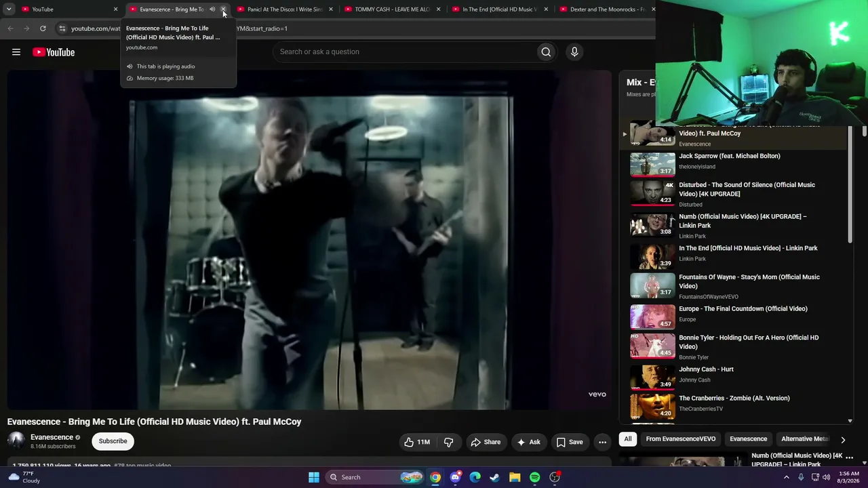
Task: Open the system tray microphone icon
Action: pyautogui.click(x=801, y=477)
